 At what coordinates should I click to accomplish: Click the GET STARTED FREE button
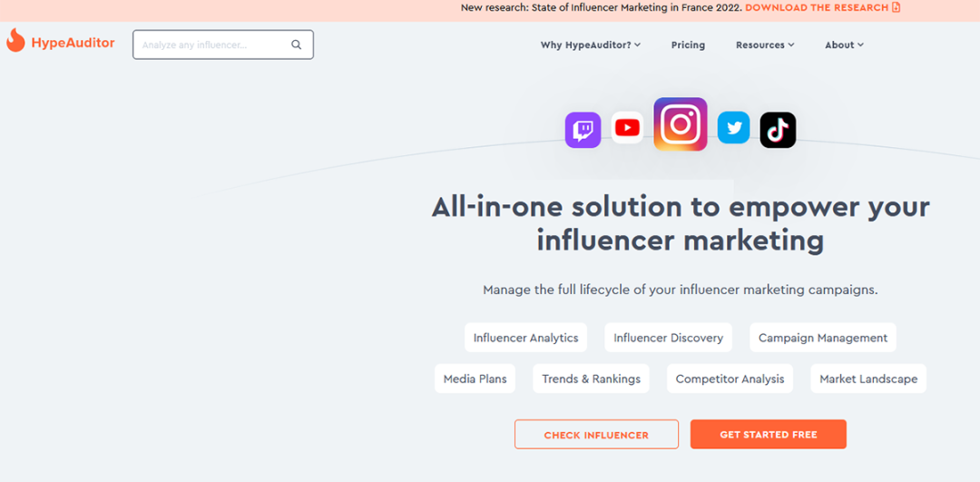click(769, 435)
